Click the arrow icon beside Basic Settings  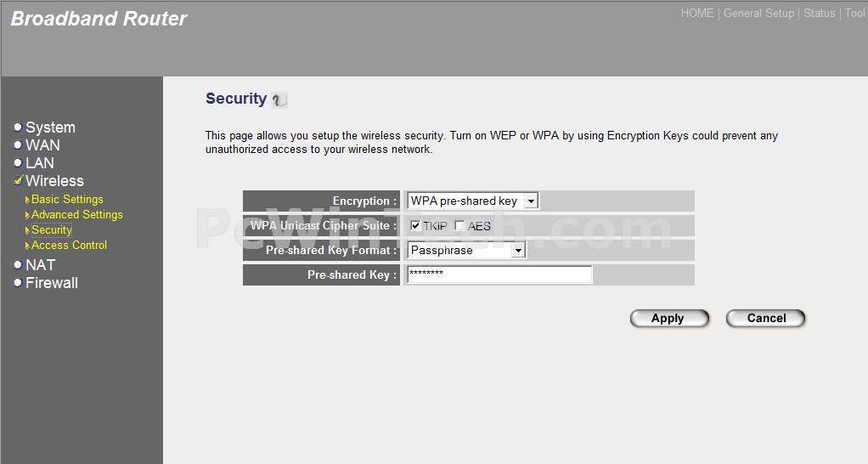(27, 200)
